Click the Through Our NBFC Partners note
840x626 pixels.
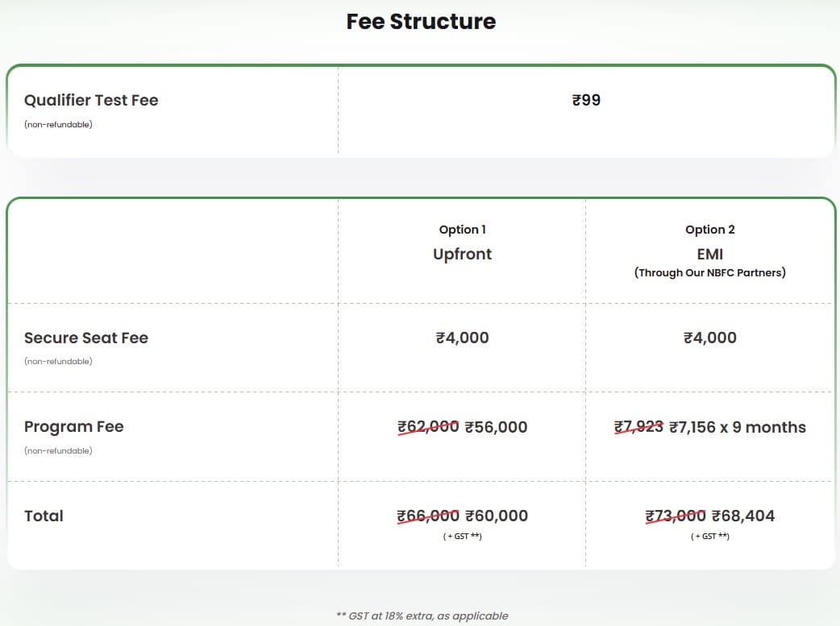(709, 273)
